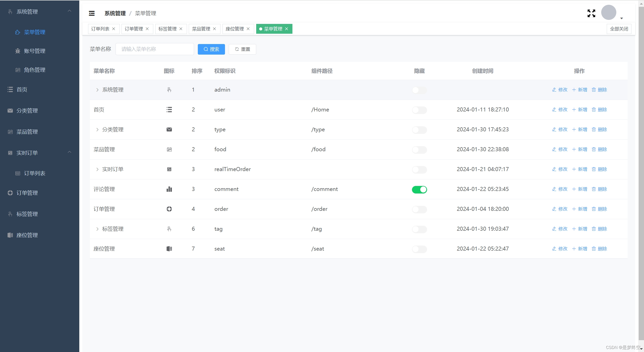Close the active 菜单管理 tab
This screenshot has width=644, height=352.
pyautogui.click(x=286, y=29)
